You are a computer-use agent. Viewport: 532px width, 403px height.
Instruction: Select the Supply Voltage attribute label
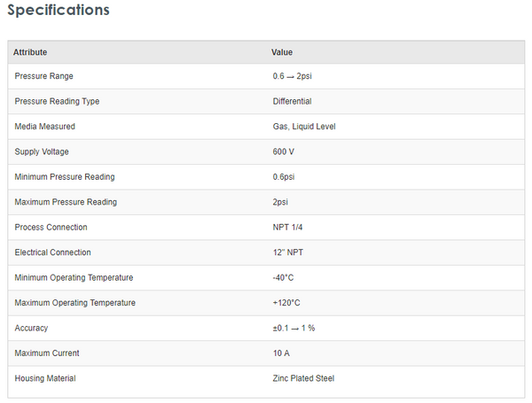tap(41, 151)
